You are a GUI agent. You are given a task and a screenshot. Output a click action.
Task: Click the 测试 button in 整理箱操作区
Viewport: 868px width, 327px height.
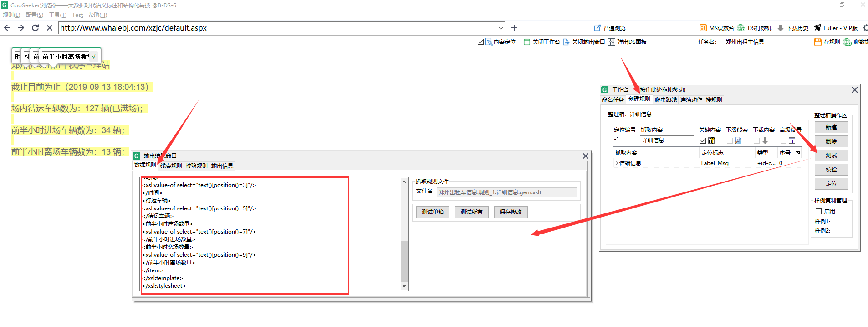pyautogui.click(x=831, y=156)
